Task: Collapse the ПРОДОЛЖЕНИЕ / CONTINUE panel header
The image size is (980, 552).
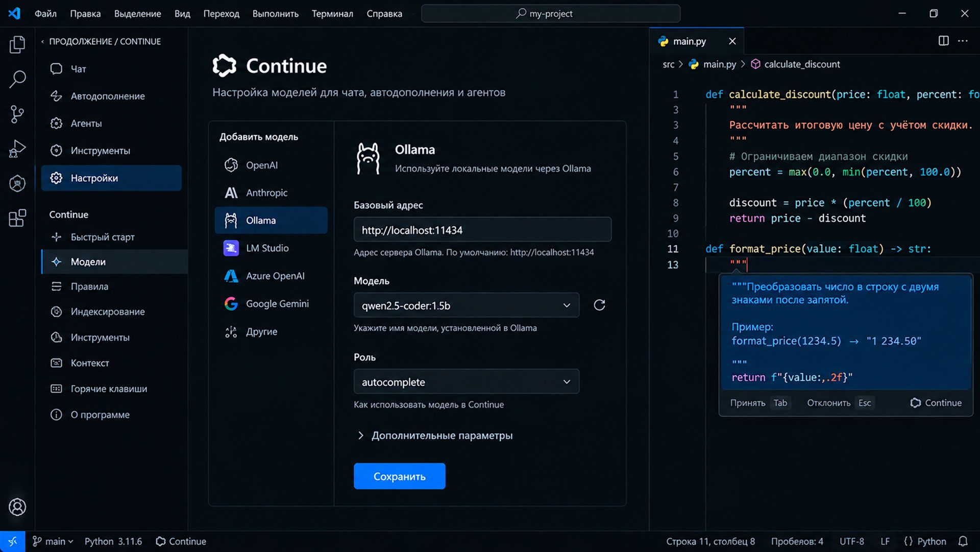Action: pyautogui.click(x=101, y=41)
